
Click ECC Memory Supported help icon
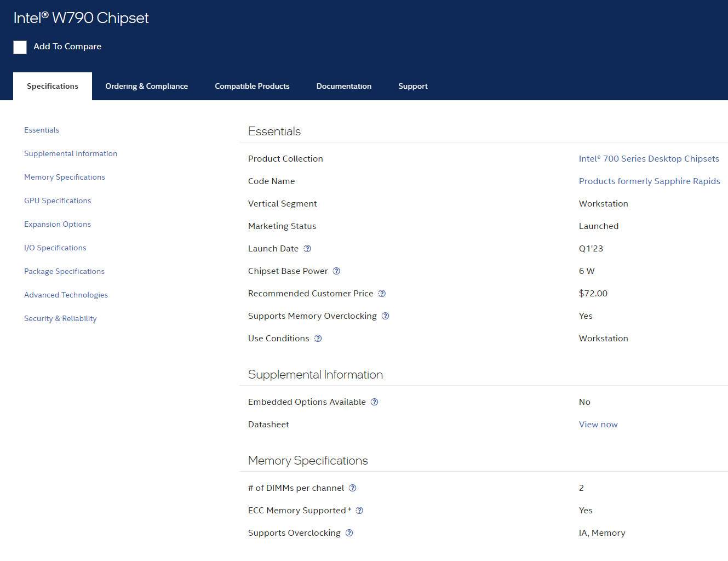tap(359, 511)
